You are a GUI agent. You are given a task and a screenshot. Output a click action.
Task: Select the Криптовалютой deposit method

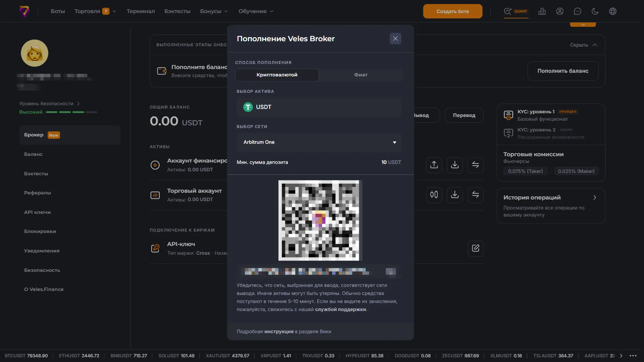277,75
